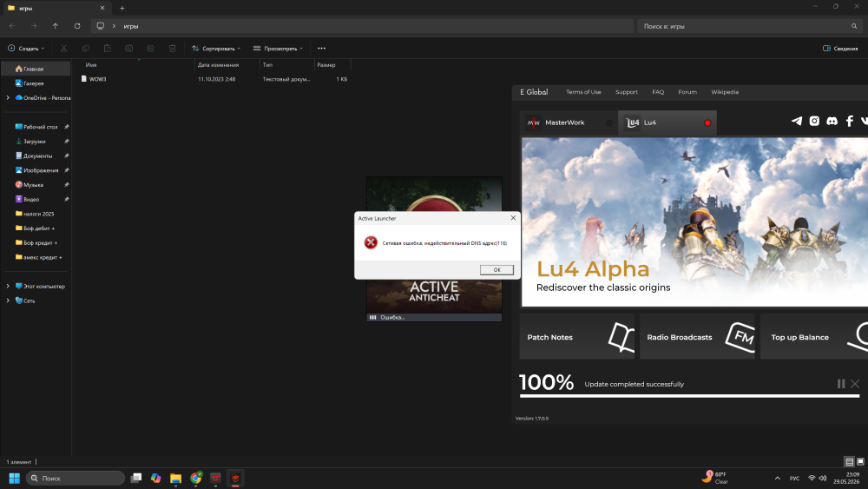This screenshot has height=489, width=868.
Task: Open Task View from the taskbar
Action: pyautogui.click(x=136, y=478)
